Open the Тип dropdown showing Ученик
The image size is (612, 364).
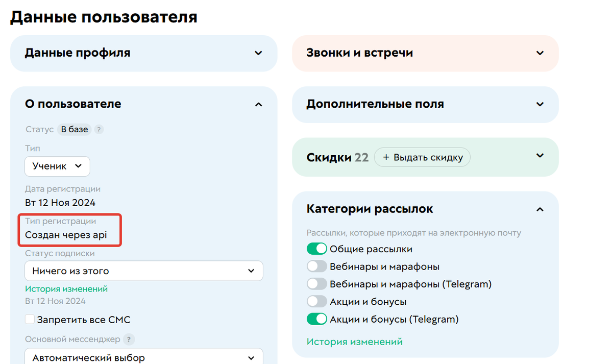57,166
